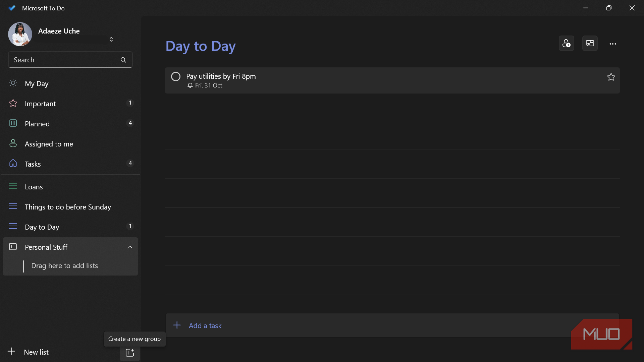Open the Important list

(70, 104)
